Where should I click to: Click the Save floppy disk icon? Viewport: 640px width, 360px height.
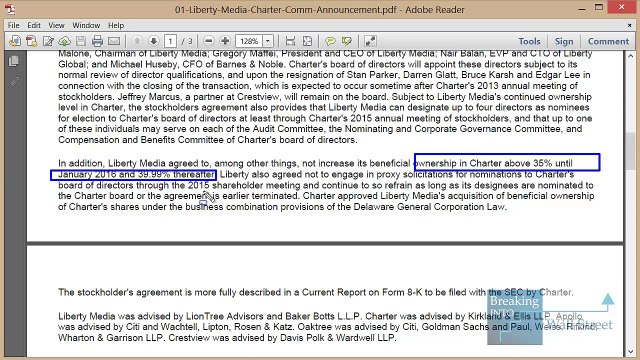point(81,41)
